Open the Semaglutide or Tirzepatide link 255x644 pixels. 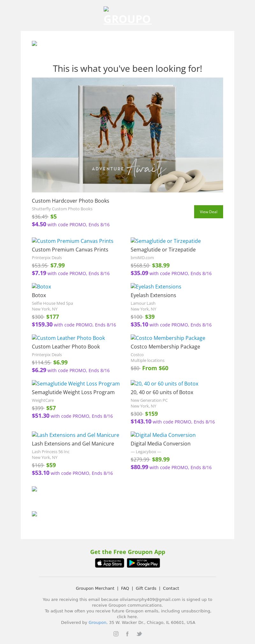[166, 241]
